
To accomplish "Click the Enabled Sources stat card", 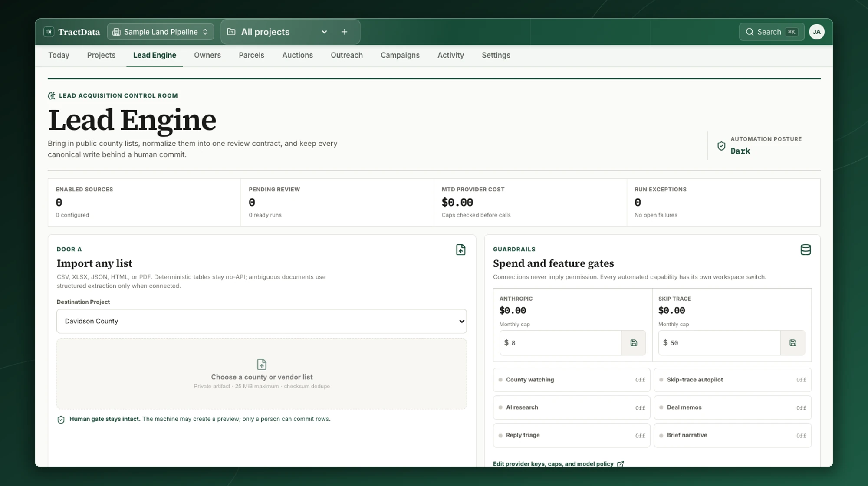I will click(x=144, y=202).
